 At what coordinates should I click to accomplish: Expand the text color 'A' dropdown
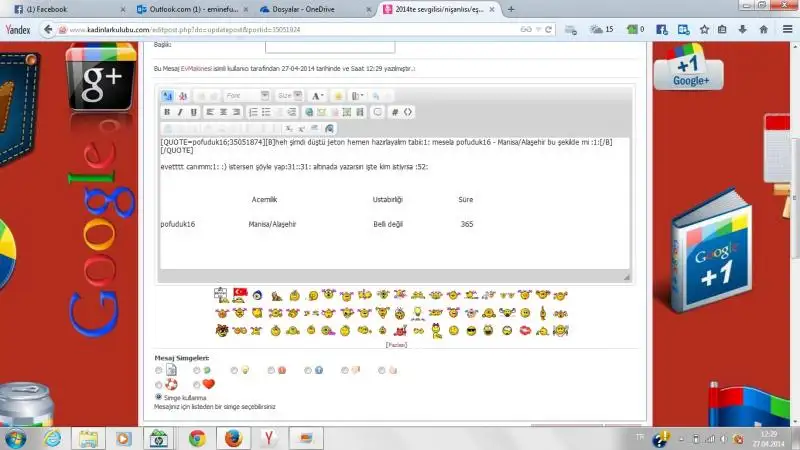pyautogui.click(x=316, y=96)
